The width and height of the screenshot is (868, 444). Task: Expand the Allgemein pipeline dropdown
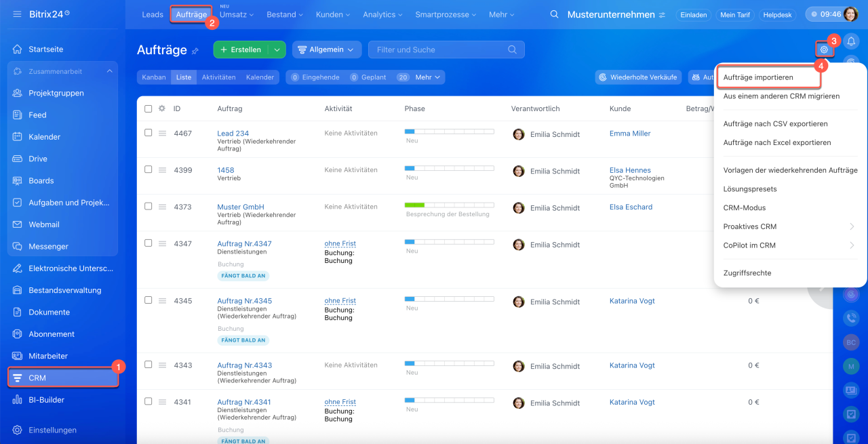click(x=326, y=49)
